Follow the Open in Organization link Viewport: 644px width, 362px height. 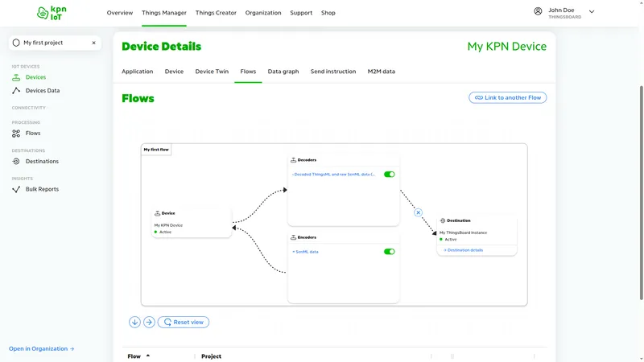click(x=42, y=348)
